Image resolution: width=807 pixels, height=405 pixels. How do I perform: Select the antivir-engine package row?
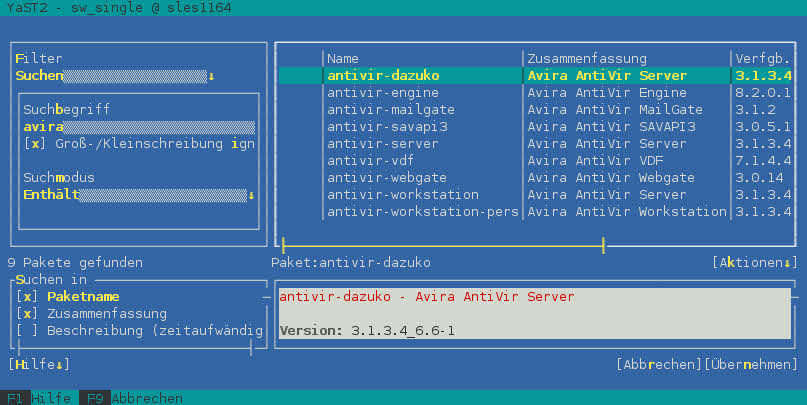535,93
